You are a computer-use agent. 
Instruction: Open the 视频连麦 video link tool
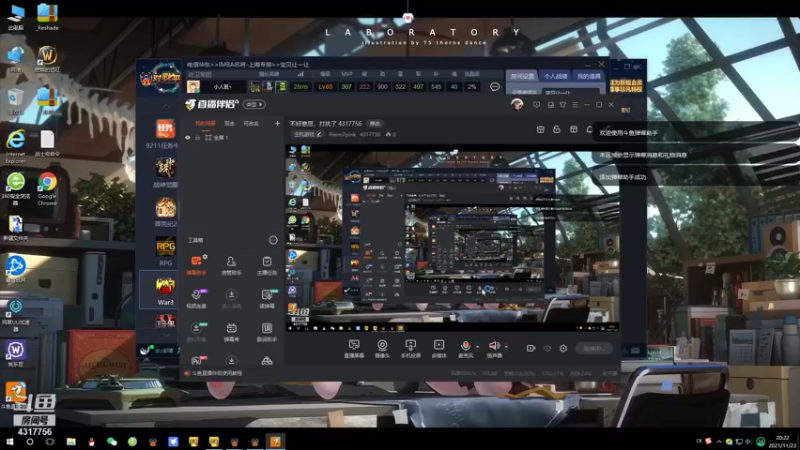pos(196,298)
